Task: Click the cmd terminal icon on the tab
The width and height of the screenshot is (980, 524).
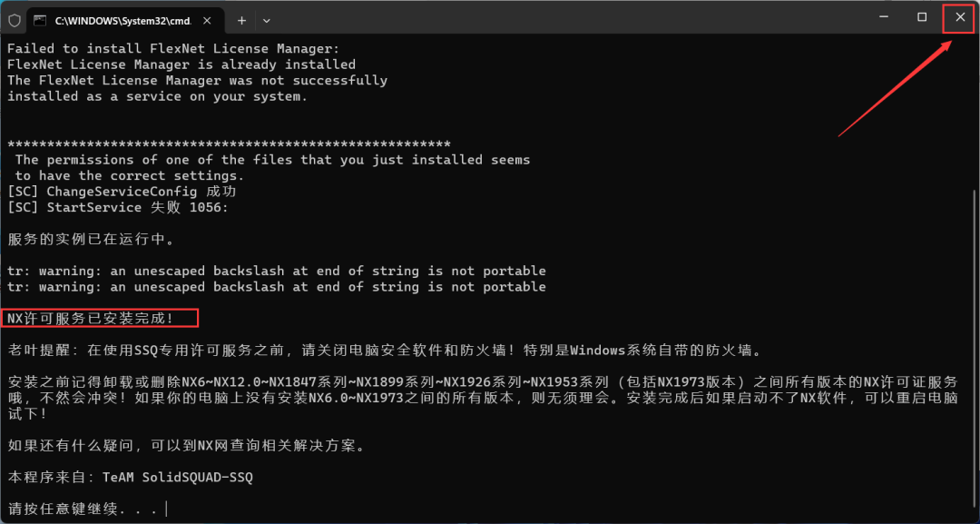Action: [x=39, y=20]
